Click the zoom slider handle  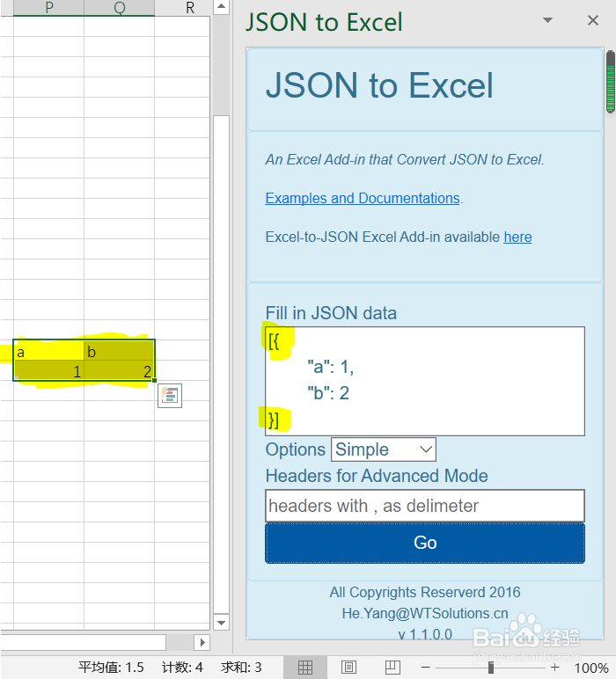coord(491,668)
